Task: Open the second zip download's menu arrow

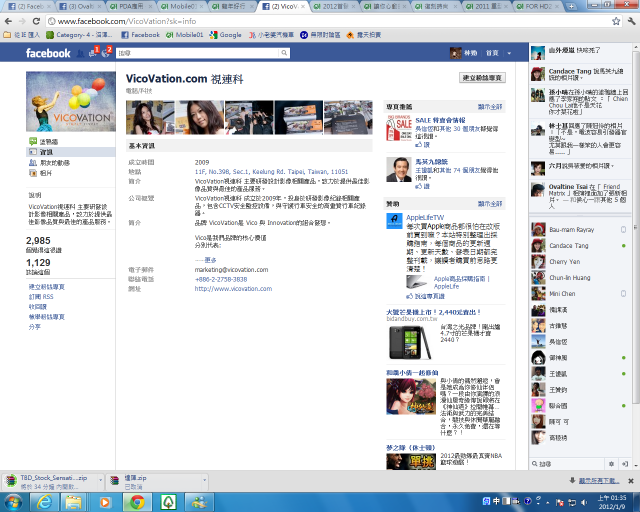Action: tap(204, 481)
